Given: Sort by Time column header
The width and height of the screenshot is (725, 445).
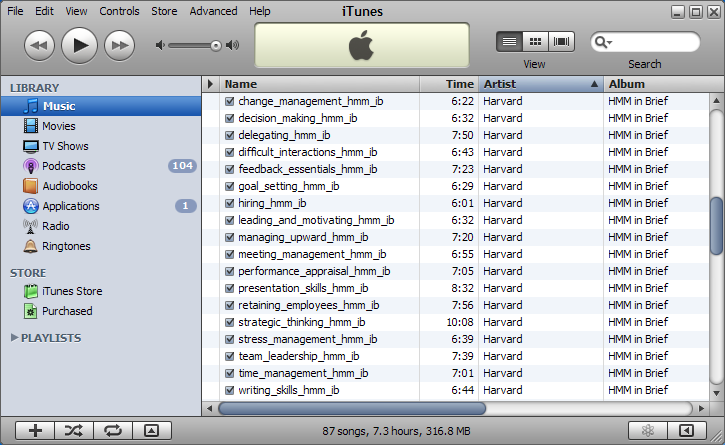Looking at the screenshot, I should tap(449, 84).
